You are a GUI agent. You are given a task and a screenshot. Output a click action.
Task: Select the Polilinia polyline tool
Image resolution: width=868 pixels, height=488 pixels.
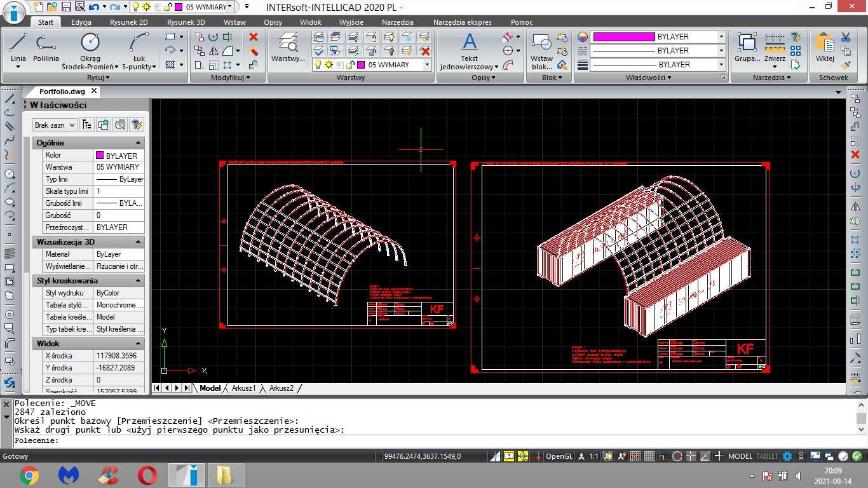coord(46,50)
